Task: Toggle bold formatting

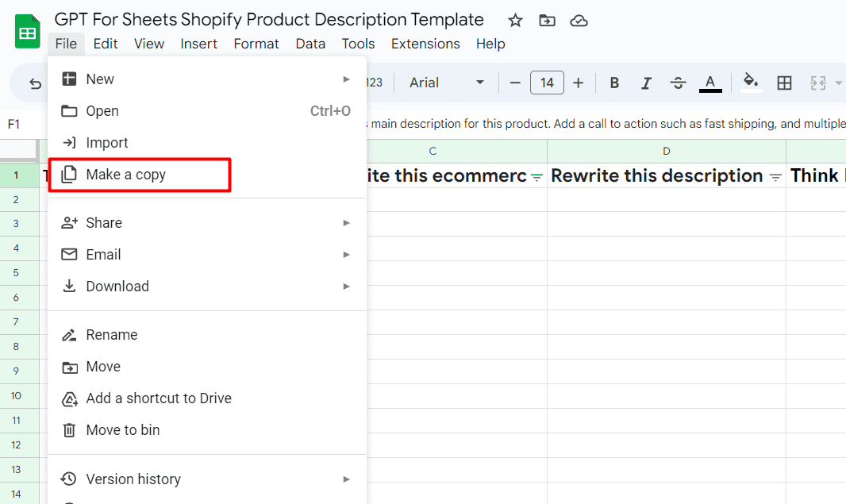Action: (614, 83)
